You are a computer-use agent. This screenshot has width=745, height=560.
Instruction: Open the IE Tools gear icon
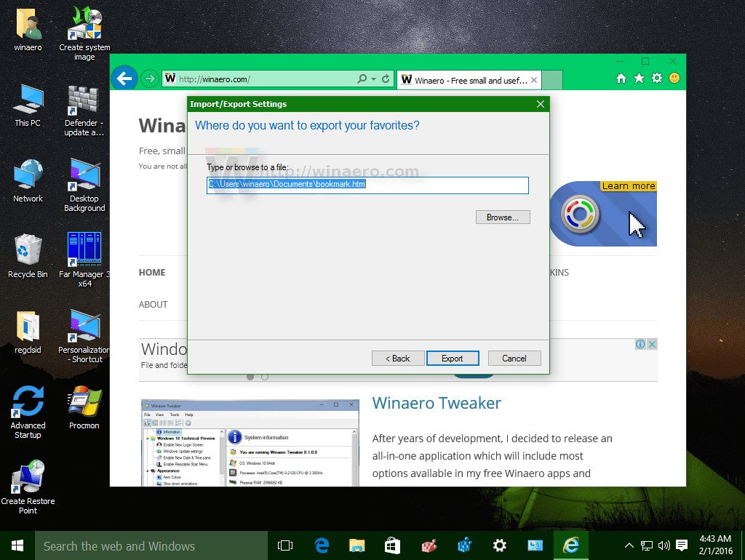tap(657, 79)
